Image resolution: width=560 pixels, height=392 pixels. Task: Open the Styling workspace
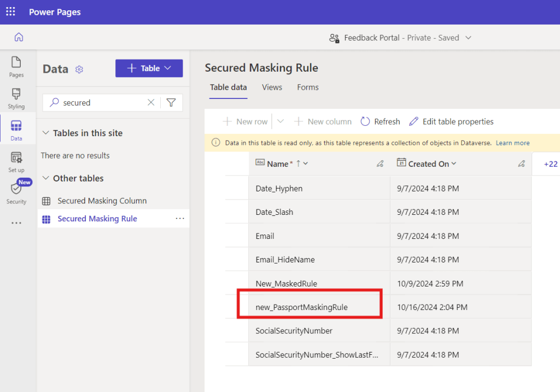16,98
